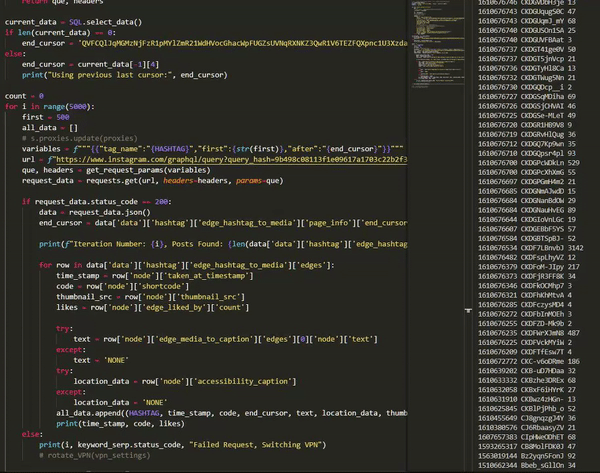Click the line 'end_cursor = current_data[-1][4]'
This screenshot has height=473, width=600.
pyautogui.click(x=90, y=65)
